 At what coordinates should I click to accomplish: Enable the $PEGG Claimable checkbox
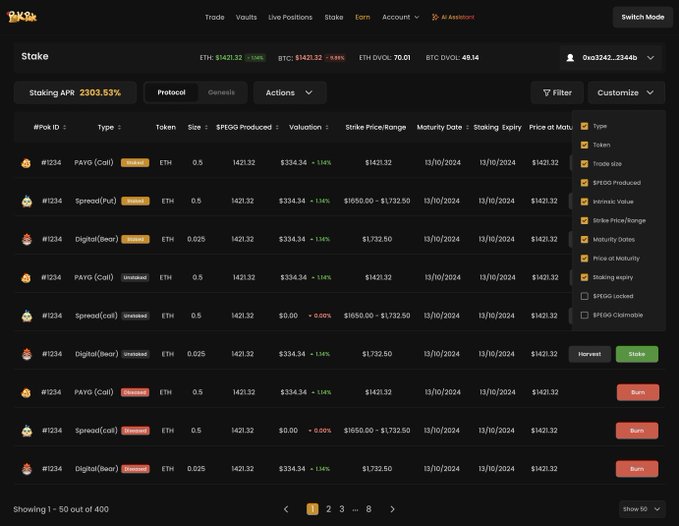click(x=584, y=315)
